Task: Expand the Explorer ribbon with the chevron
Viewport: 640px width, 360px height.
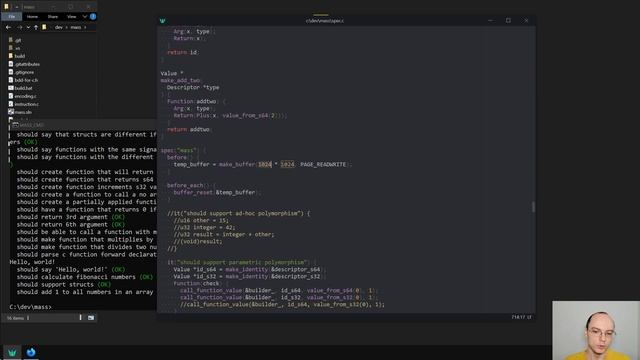Action: point(84,17)
